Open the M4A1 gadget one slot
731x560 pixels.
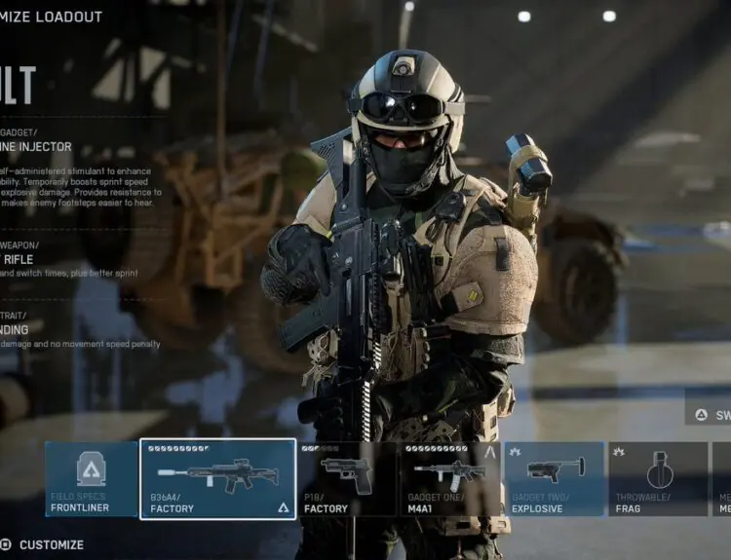(x=450, y=478)
